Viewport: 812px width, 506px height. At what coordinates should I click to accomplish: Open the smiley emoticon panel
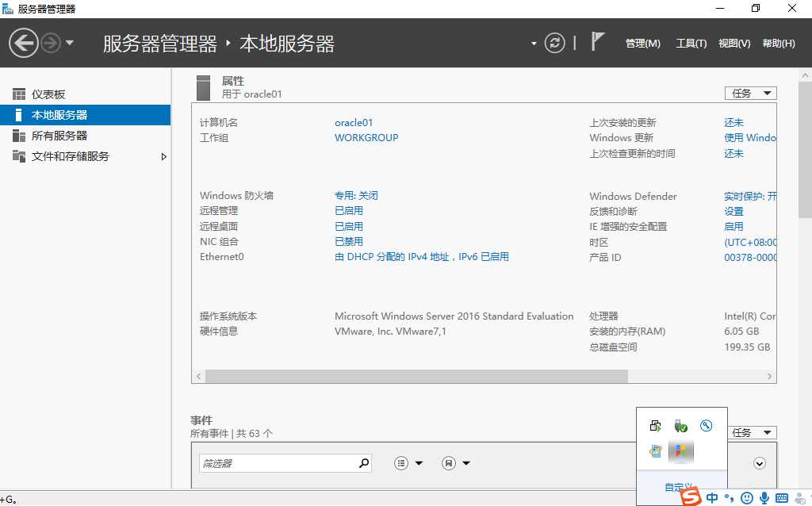click(747, 498)
